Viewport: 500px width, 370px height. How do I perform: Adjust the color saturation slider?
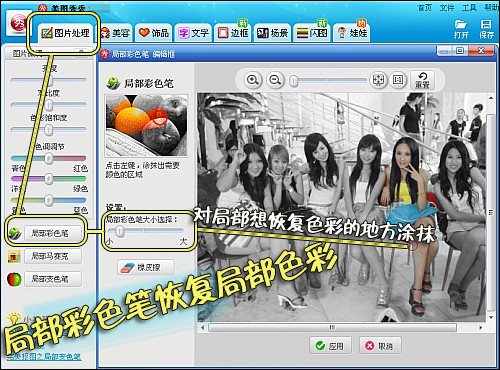[49, 130]
